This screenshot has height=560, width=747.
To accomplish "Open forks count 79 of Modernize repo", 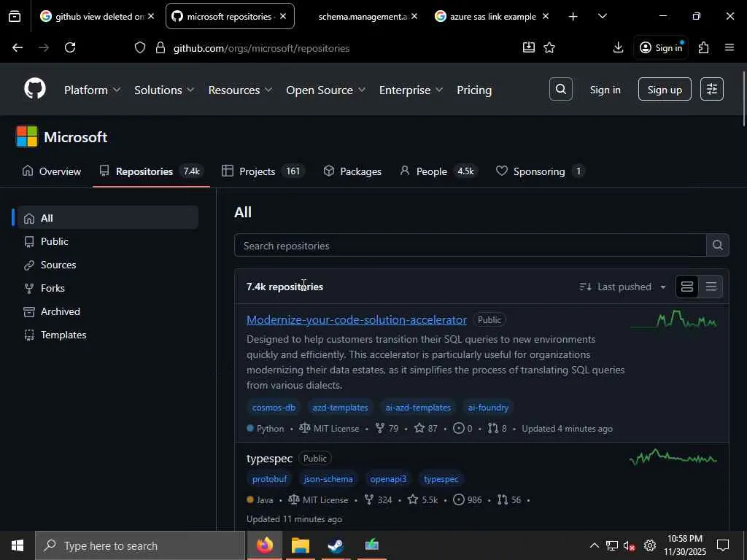I will coord(387,429).
